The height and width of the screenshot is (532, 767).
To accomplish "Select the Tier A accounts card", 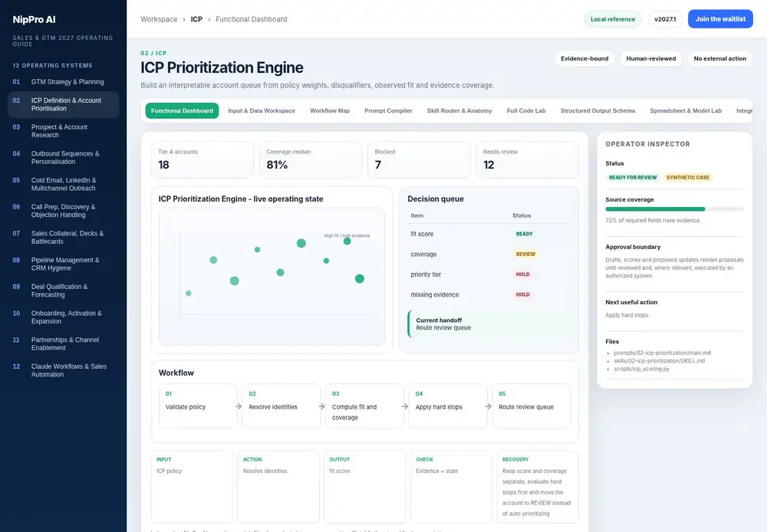I will (x=202, y=159).
